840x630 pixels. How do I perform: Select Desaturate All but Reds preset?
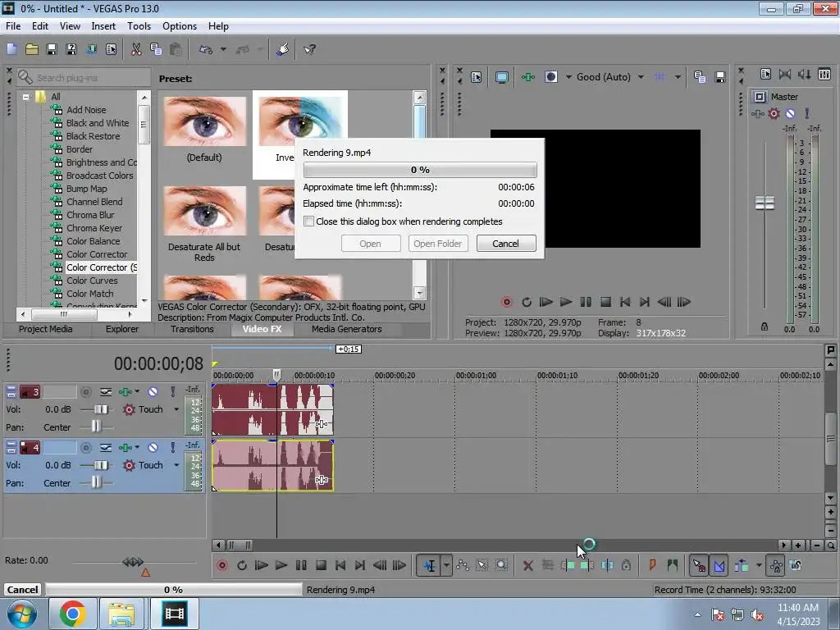point(204,224)
